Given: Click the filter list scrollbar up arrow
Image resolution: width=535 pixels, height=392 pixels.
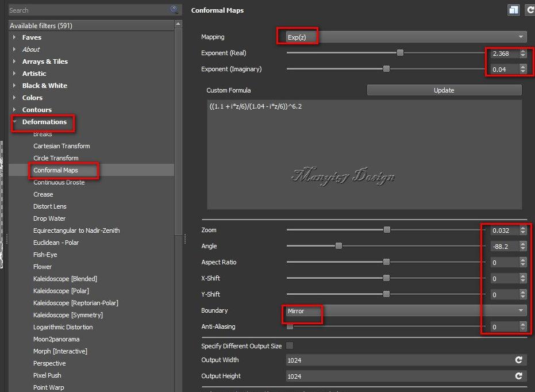Looking at the screenshot, I should point(179,25).
